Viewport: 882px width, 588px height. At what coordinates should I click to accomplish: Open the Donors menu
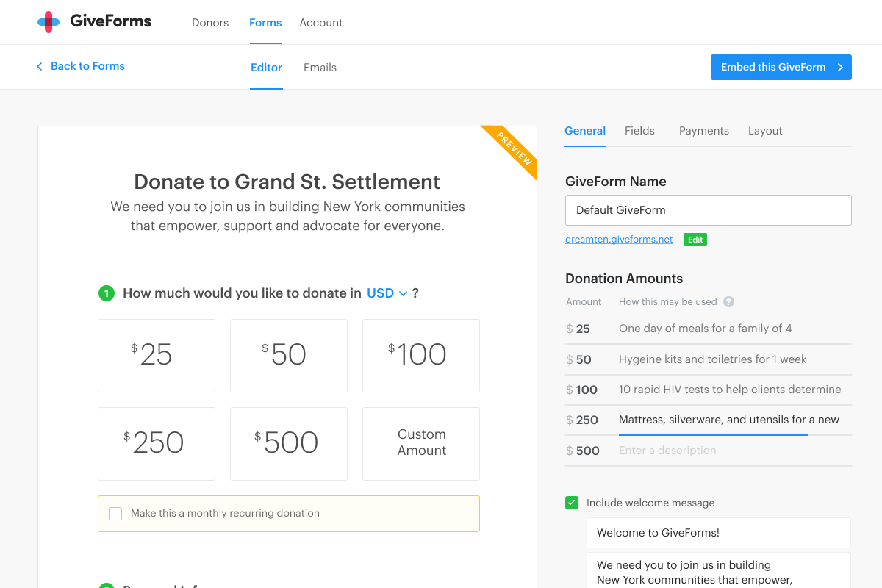click(210, 23)
